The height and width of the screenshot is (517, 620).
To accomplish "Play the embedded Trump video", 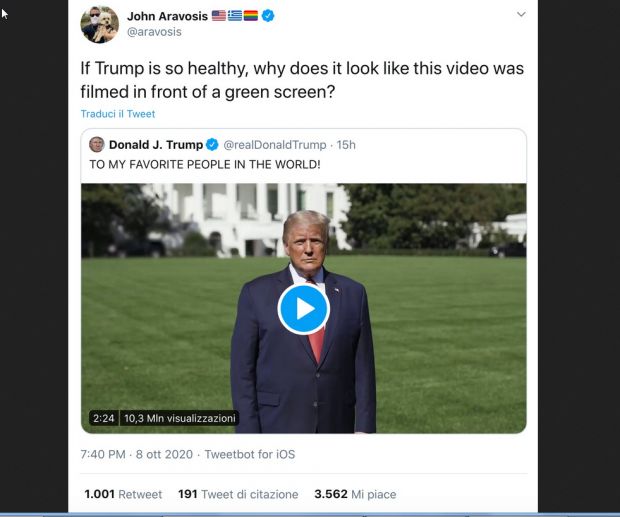I will click(x=303, y=309).
